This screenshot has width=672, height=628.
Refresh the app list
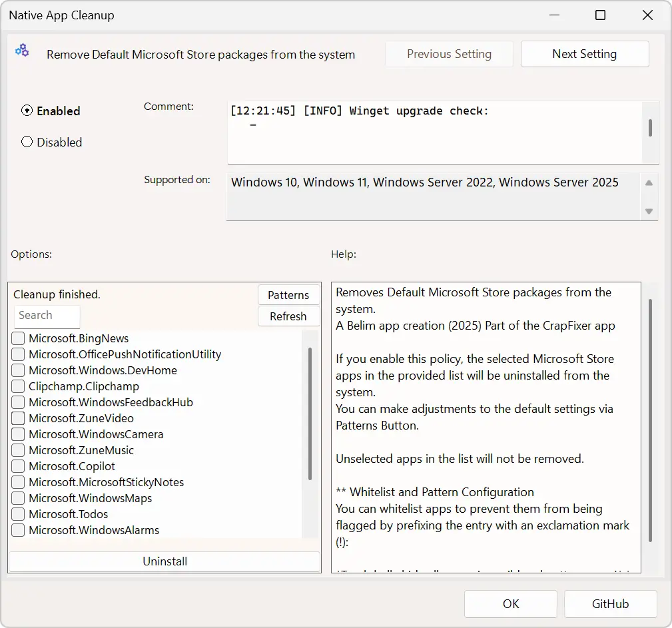coord(288,316)
